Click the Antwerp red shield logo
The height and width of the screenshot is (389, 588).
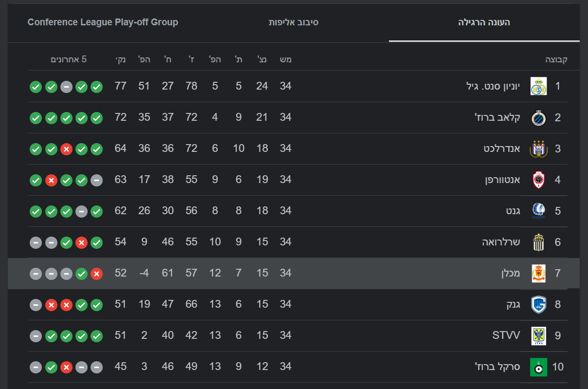(x=538, y=180)
